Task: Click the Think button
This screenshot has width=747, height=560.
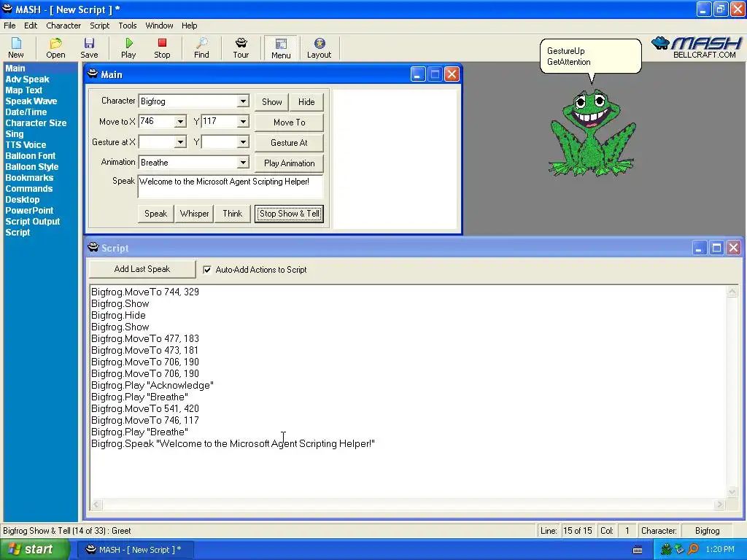Action: coord(233,214)
